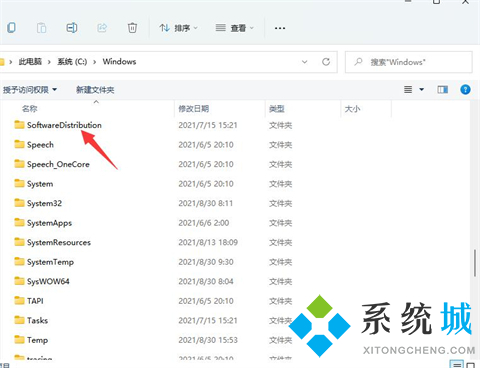This screenshot has height=368, width=480.
Task: Select the Tasks folder
Action: click(37, 320)
